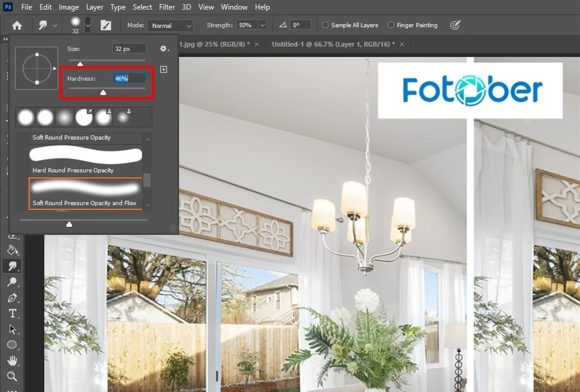This screenshot has width=580, height=392.
Task: Open the Mode dropdown set to Normal
Action: click(170, 26)
